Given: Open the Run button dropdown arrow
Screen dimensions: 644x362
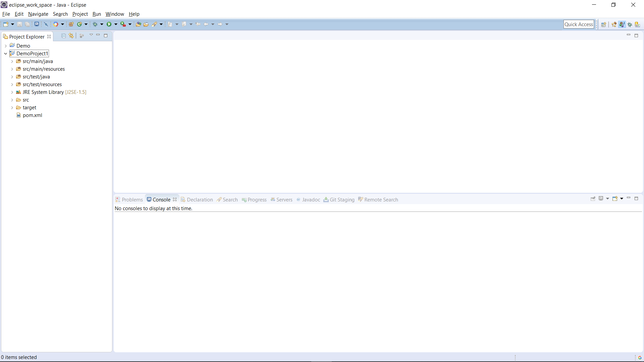Looking at the screenshot, I should point(116,24).
